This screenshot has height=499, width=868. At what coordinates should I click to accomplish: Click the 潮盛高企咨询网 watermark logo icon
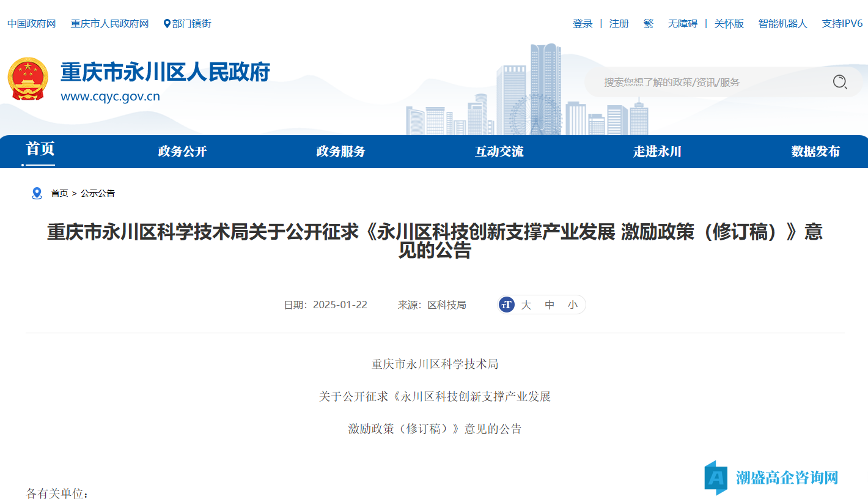tap(716, 477)
